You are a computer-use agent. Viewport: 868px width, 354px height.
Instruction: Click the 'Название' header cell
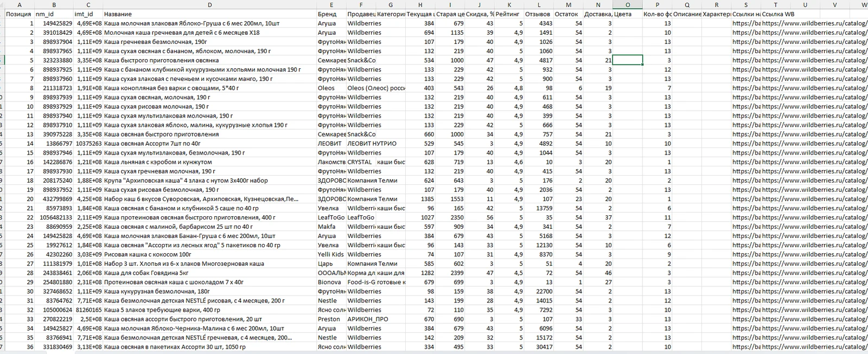[x=210, y=14]
